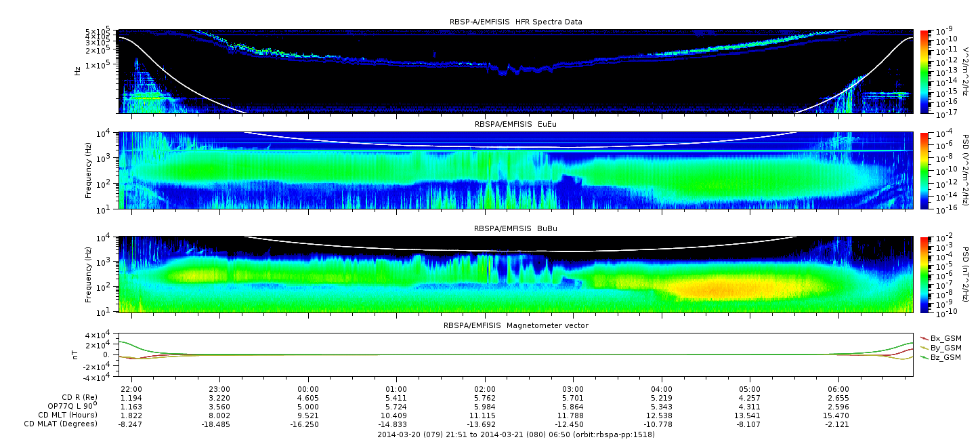The image size is (980, 446).
Task: Click the RBSPA/EMFISIS BuBu panel title
Action: click(515, 228)
